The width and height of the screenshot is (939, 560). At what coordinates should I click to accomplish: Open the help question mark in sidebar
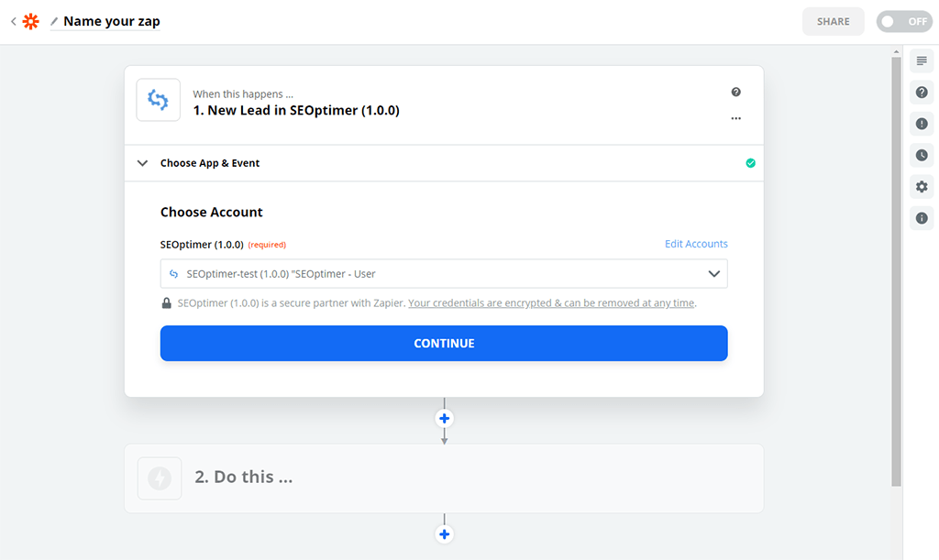pos(922,93)
